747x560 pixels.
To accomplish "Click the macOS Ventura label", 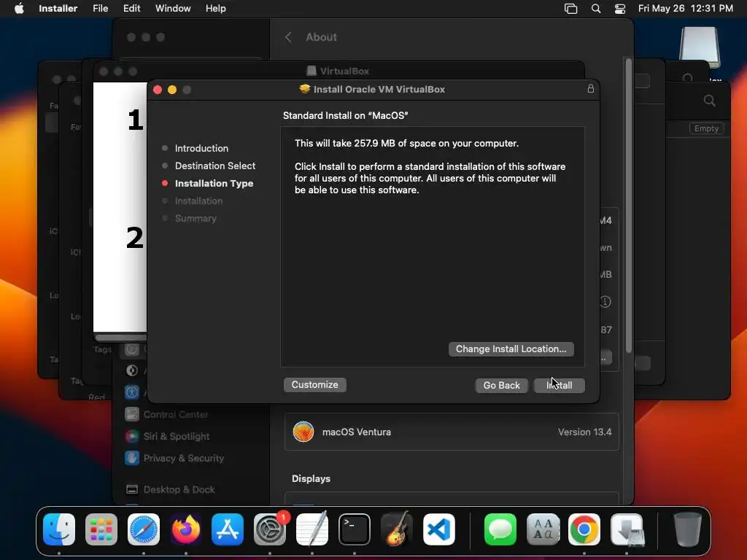I will (x=356, y=432).
